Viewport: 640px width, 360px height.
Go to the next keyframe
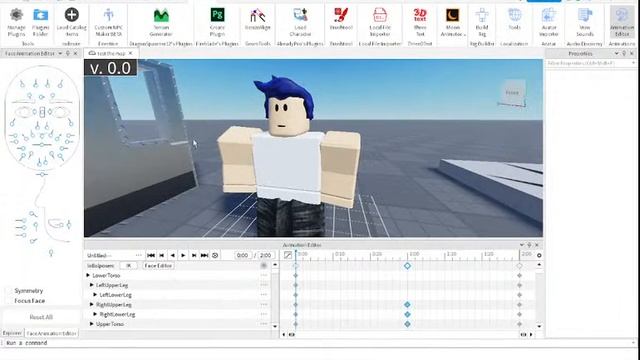[x=194, y=255]
